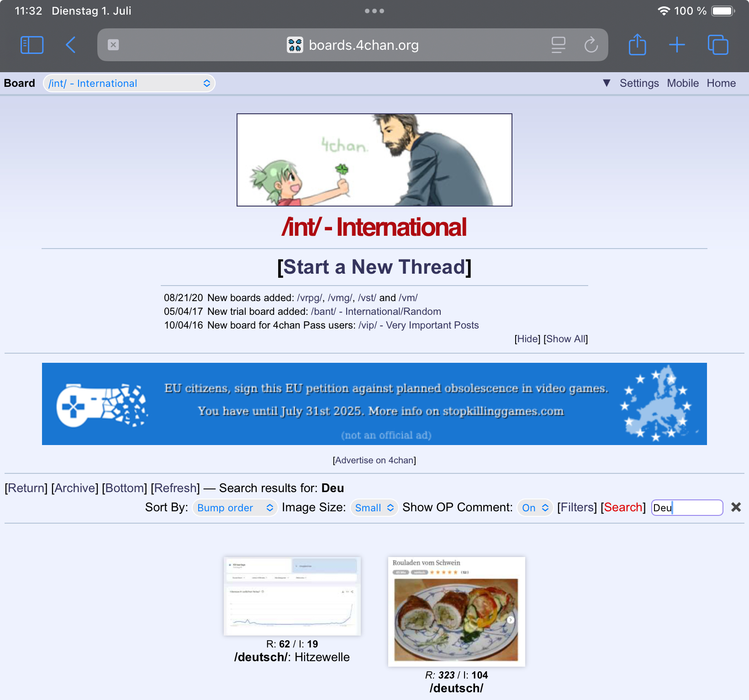Click the /int/ - International board title
Viewport: 749px width, 700px height.
coord(374,227)
